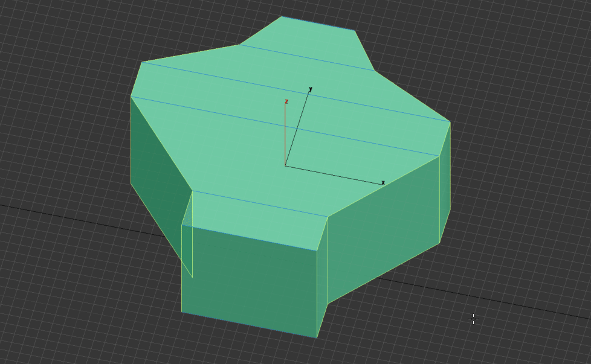Viewport: 591px width, 364px height.
Task: Click the red z axis label
Action: tap(286, 101)
